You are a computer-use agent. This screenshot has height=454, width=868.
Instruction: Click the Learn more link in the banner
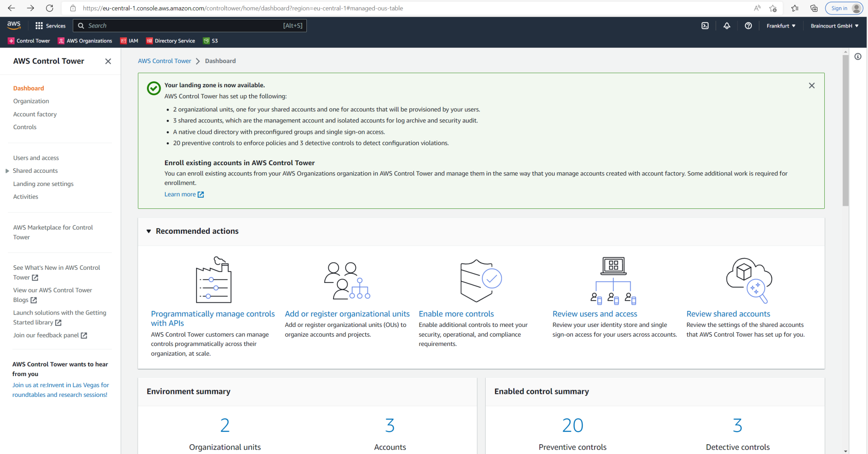click(184, 194)
